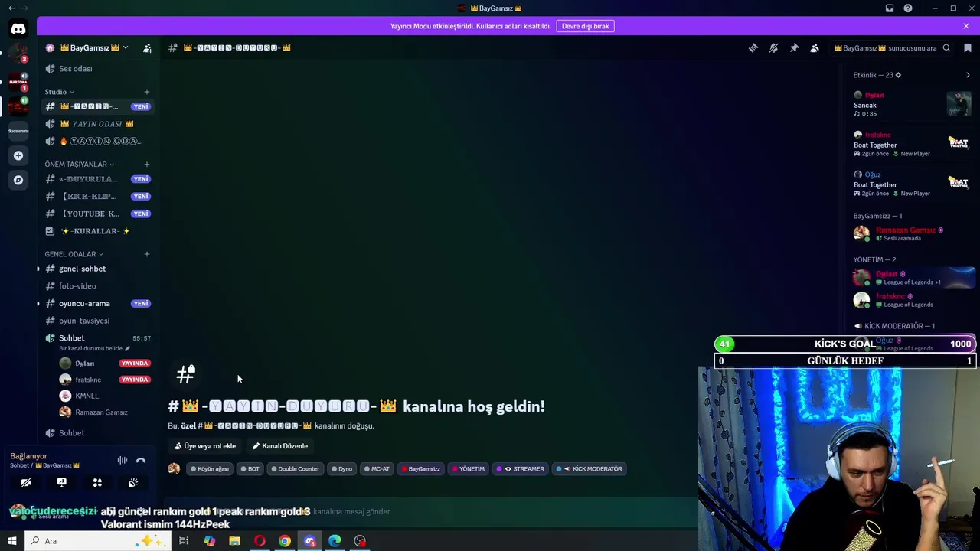
Task: Open Discord direct messages home icon
Action: 18,29
